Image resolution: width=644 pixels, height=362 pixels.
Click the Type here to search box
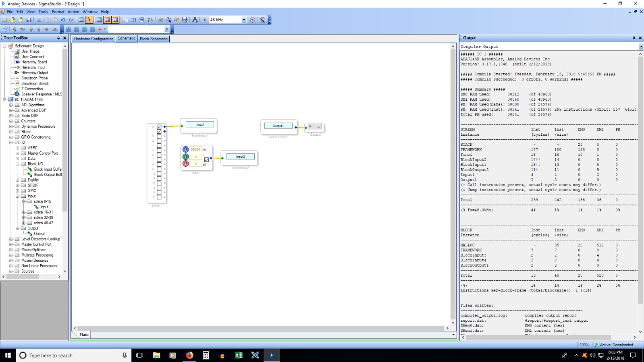(x=74, y=355)
